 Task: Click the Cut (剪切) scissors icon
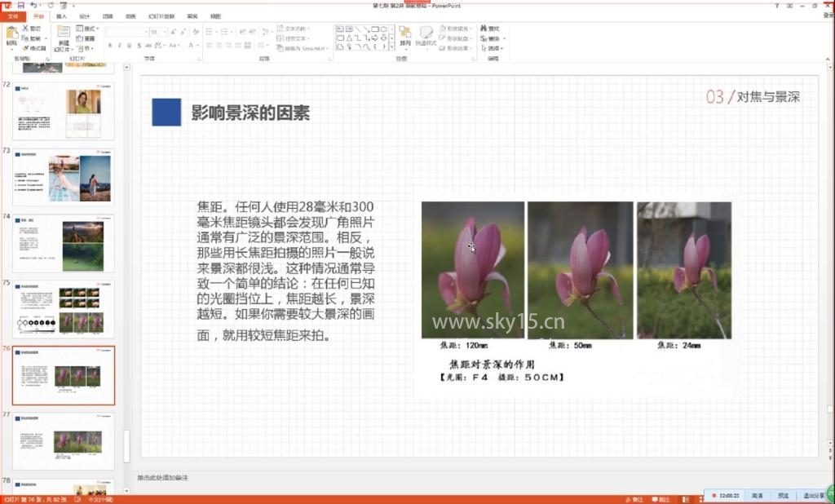pyautogui.click(x=32, y=29)
